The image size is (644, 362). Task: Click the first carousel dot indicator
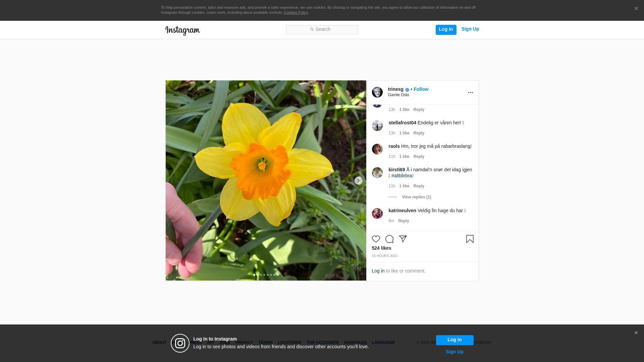254,275
